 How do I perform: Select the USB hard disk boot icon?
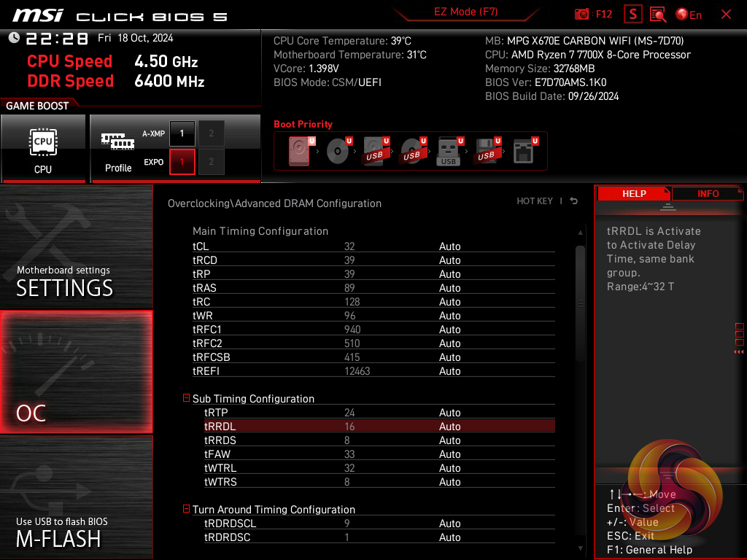coord(376,151)
